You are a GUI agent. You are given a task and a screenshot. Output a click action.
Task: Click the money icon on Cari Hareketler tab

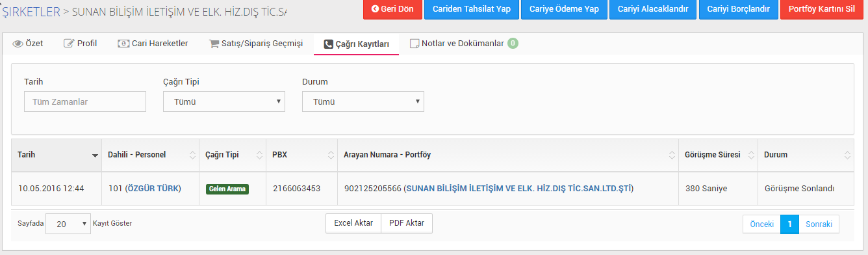point(123,44)
